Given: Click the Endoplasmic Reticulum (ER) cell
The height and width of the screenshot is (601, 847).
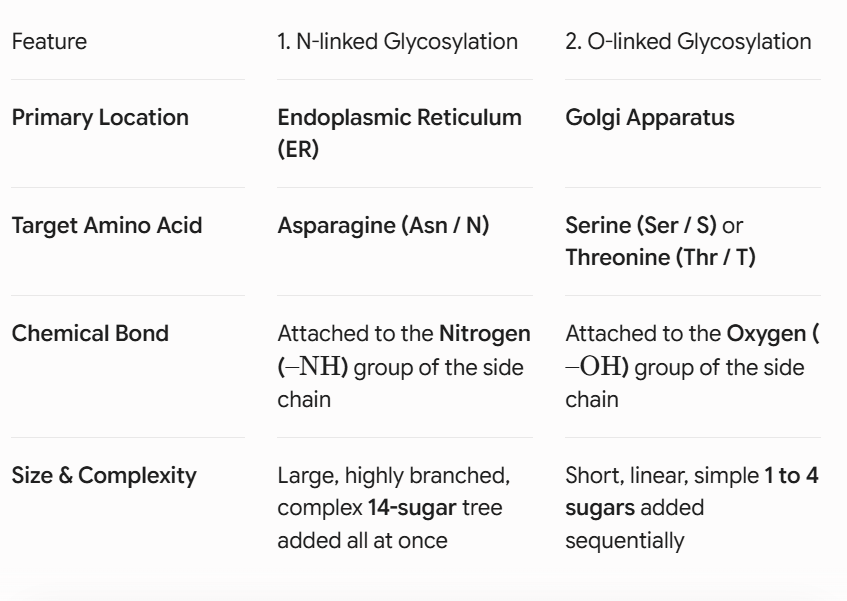Looking at the screenshot, I should (400, 133).
